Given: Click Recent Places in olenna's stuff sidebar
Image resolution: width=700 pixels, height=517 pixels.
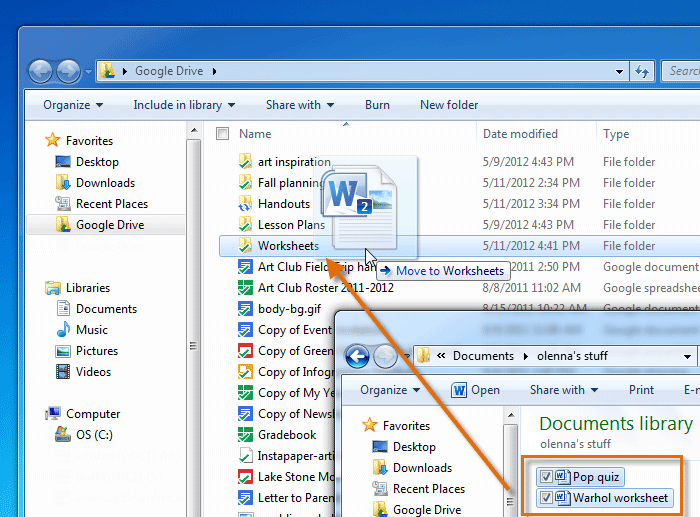Looking at the screenshot, I should pos(429,489).
